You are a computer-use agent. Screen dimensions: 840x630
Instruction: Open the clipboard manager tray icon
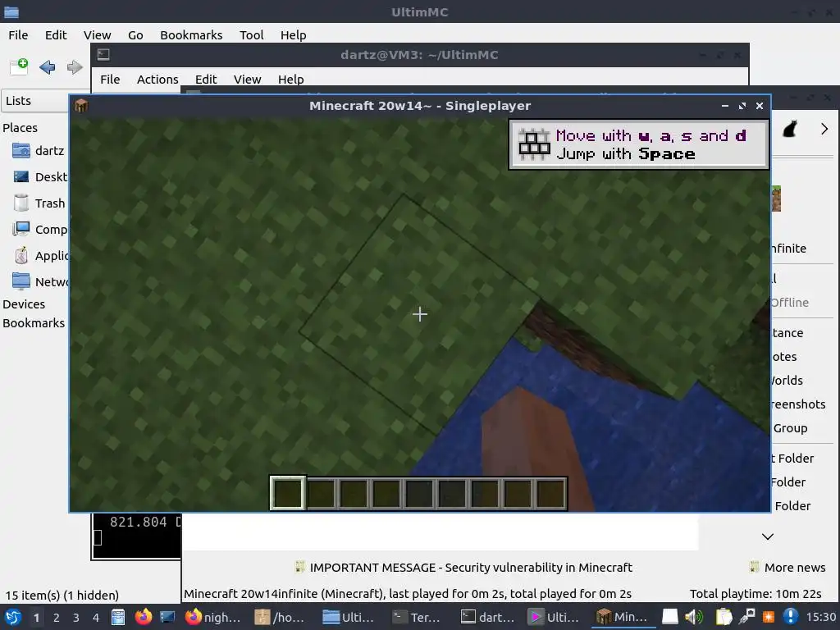click(x=724, y=617)
